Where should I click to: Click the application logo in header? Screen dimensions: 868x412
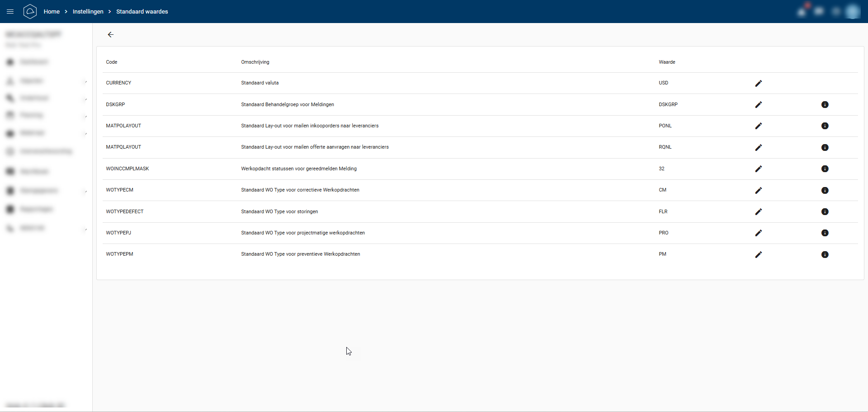click(30, 11)
